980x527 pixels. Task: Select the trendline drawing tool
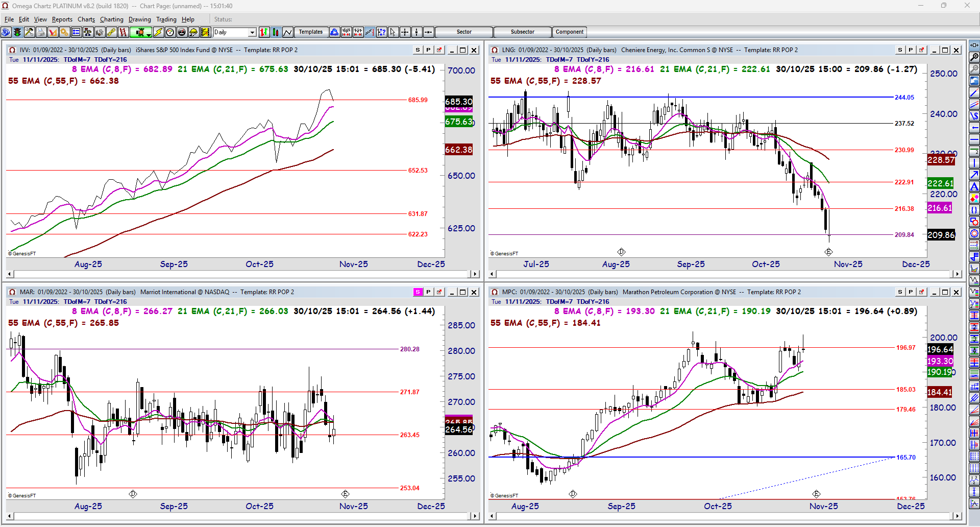974,93
